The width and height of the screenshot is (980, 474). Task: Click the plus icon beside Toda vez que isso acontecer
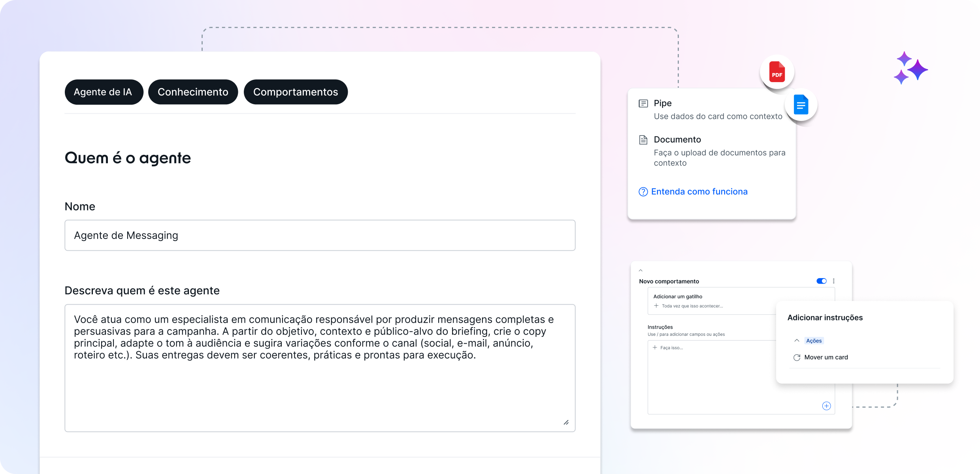(x=656, y=306)
